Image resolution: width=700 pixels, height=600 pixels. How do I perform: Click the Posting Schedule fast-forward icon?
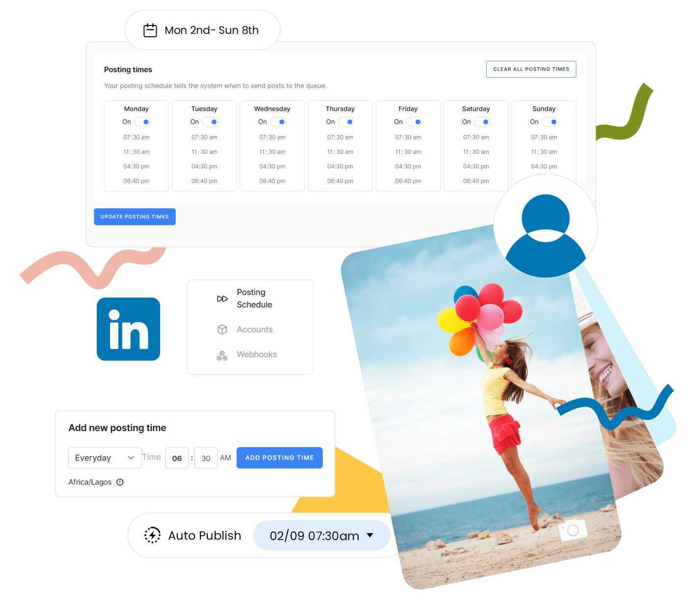click(x=222, y=299)
